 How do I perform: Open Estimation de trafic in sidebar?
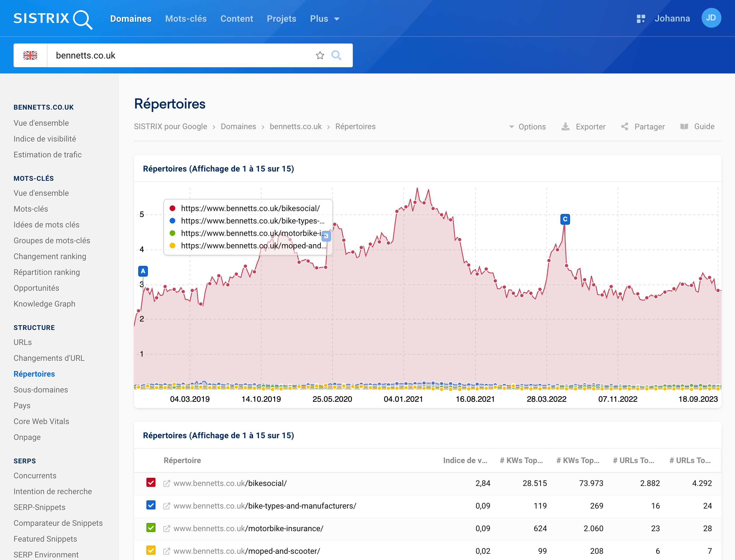[47, 155]
